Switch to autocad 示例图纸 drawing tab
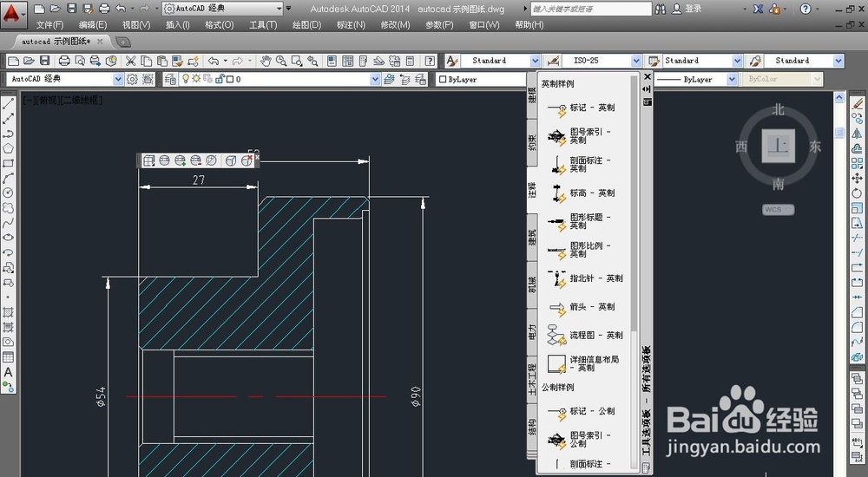This screenshot has width=868, height=477. [x=57, y=42]
